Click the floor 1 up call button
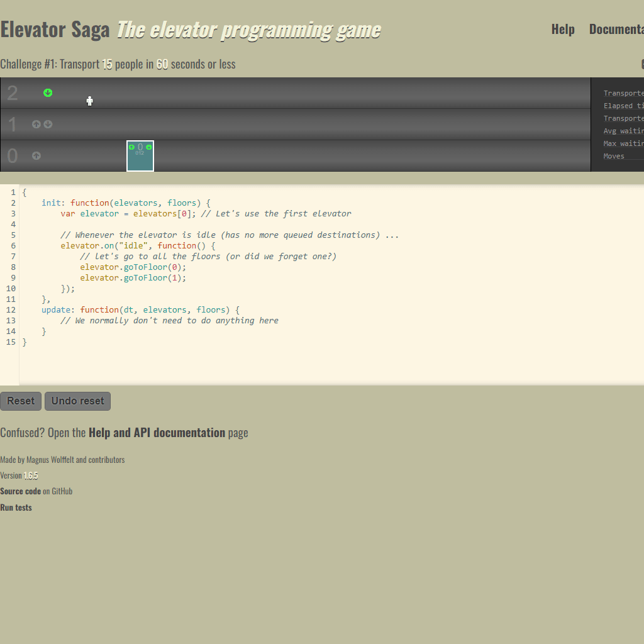 tap(36, 124)
